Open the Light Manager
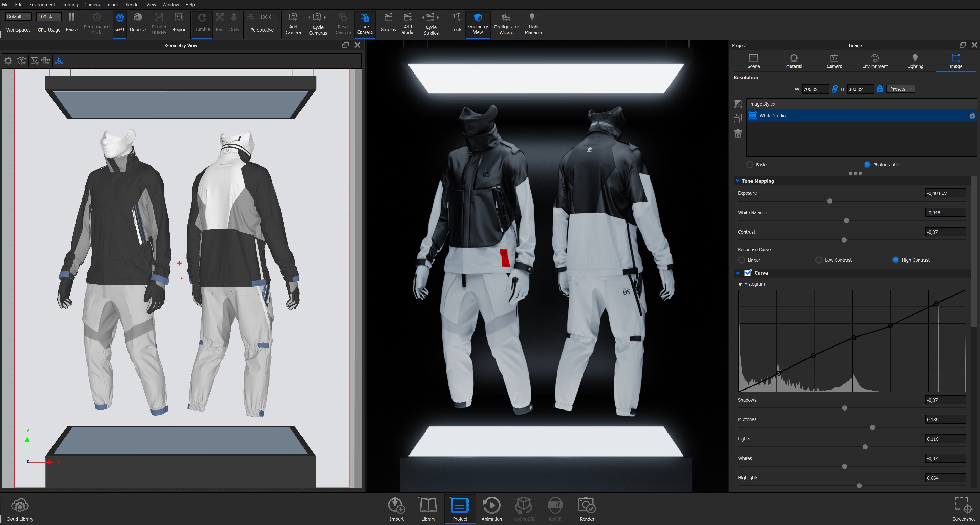The height and width of the screenshot is (525, 980). (x=533, y=24)
